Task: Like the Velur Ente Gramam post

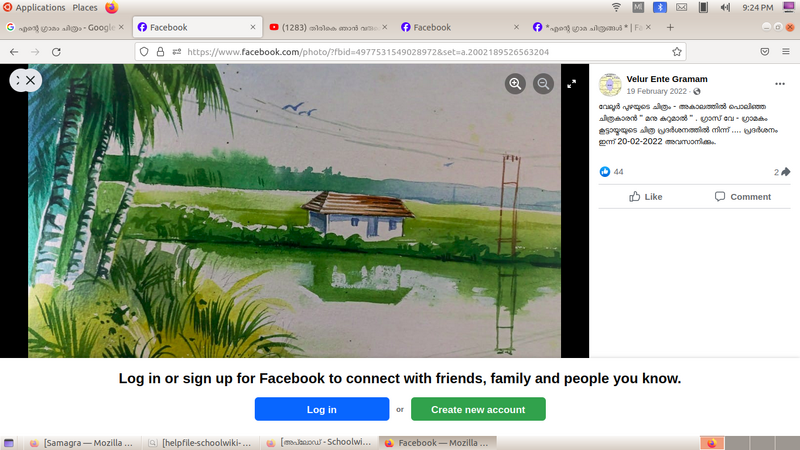Action: point(645,196)
